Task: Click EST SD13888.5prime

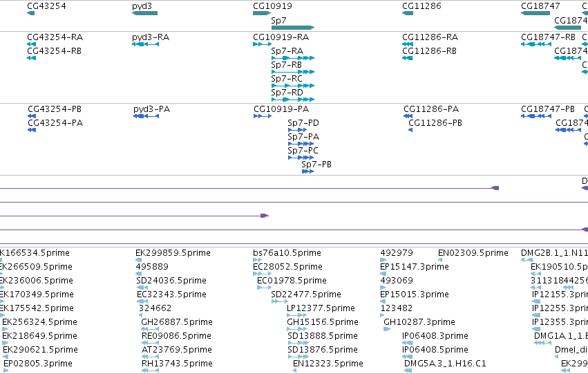Action: click(323, 336)
